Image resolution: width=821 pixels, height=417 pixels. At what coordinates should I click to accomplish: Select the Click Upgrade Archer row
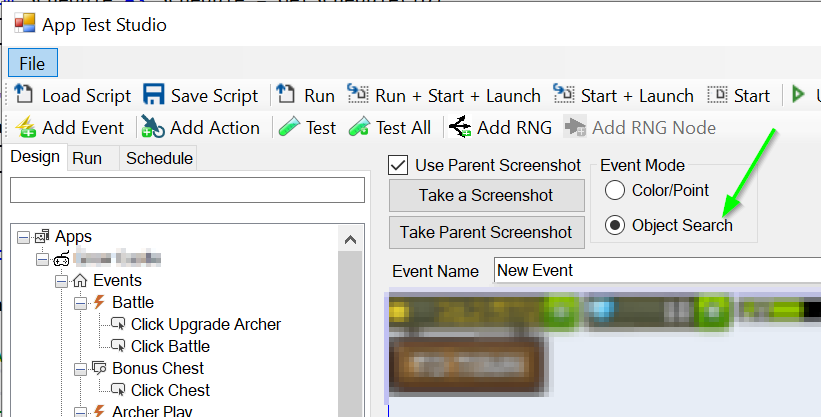coord(206,325)
